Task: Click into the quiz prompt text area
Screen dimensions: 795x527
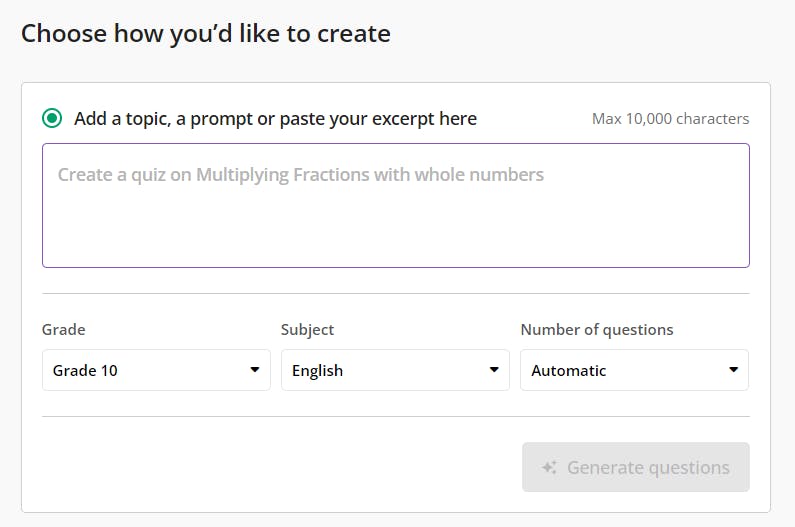Action: [x=395, y=205]
